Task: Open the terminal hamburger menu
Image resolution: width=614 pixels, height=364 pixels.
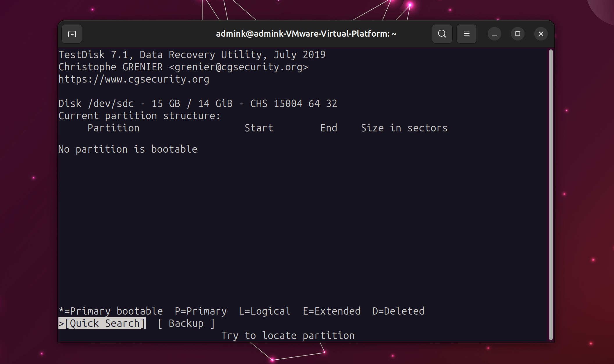Action: (x=466, y=33)
